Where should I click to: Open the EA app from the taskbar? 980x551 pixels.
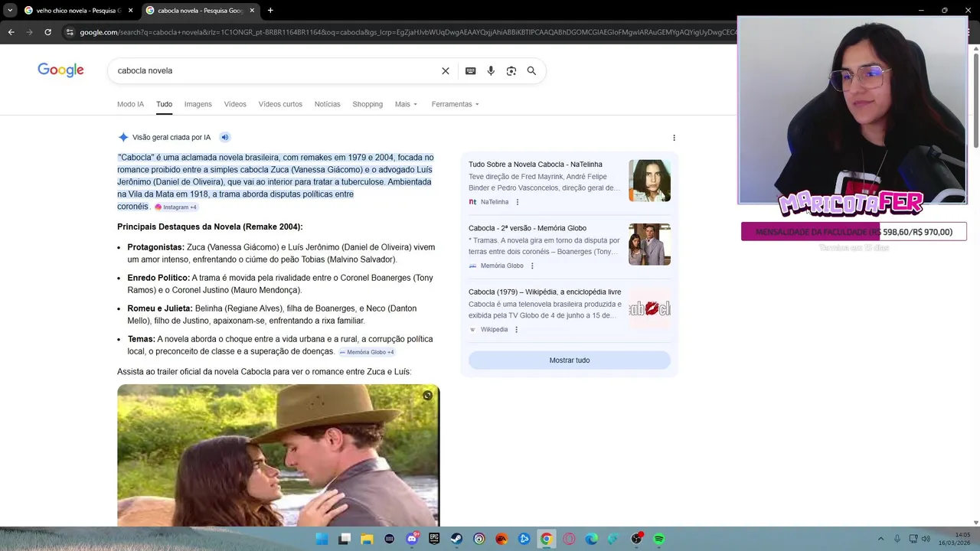click(501, 539)
